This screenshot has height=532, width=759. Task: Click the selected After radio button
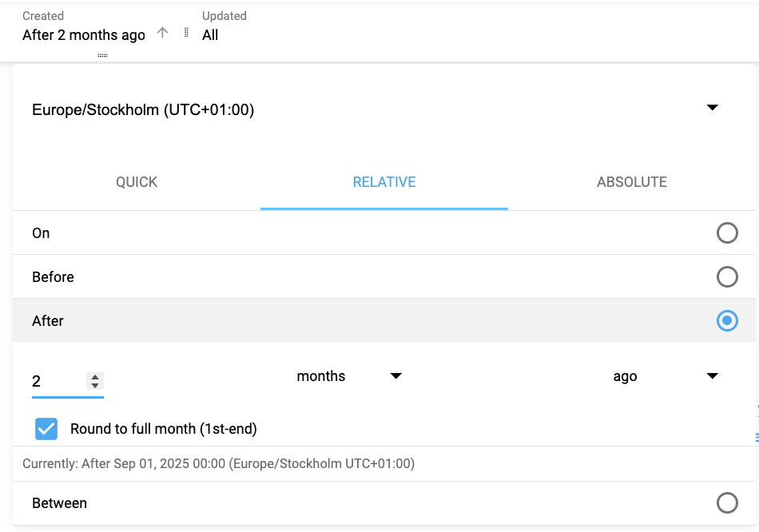click(x=727, y=320)
